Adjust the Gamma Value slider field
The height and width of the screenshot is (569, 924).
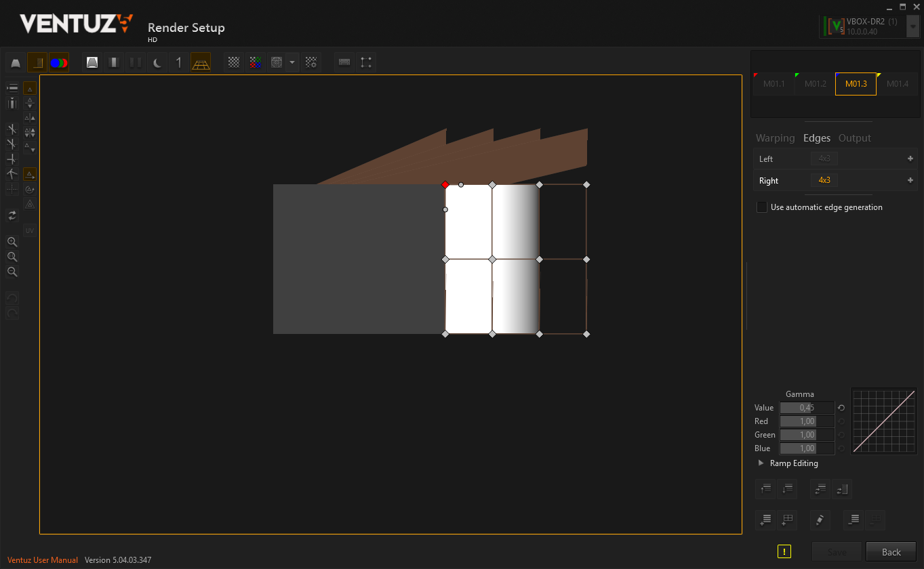point(807,408)
